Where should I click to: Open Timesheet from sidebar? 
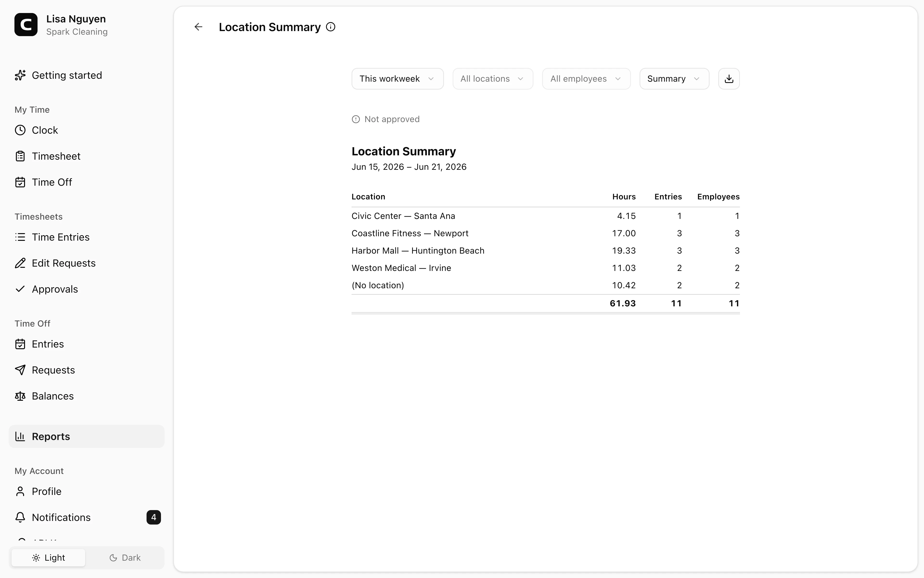86,156
